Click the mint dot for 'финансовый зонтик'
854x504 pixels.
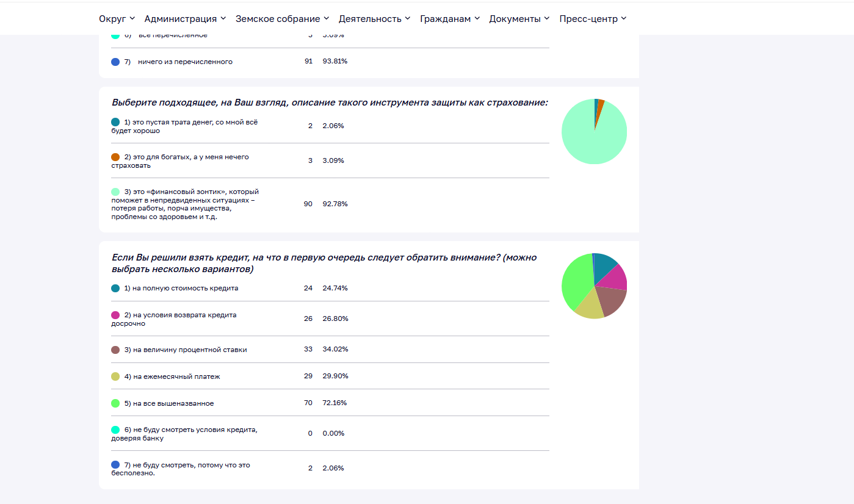pyautogui.click(x=115, y=192)
